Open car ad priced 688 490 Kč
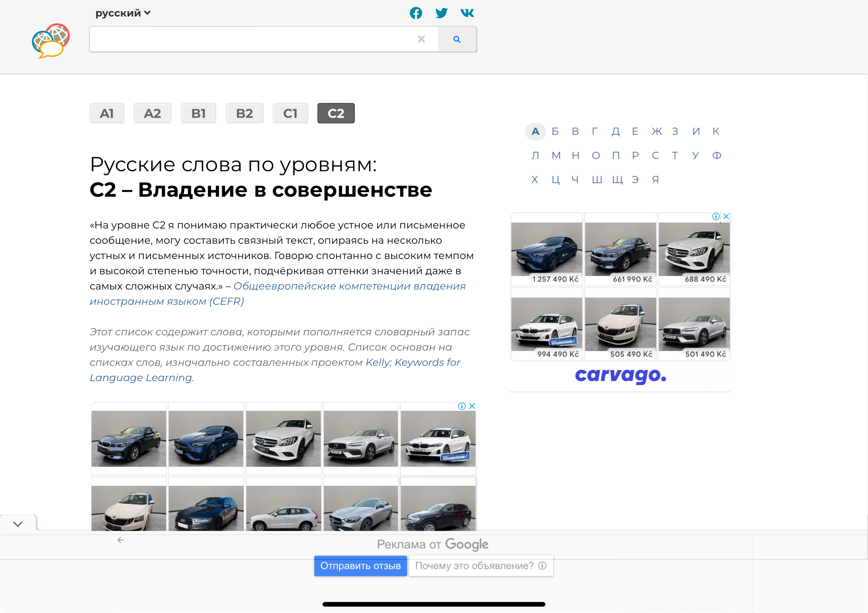The width and height of the screenshot is (868, 613). (694, 249)
